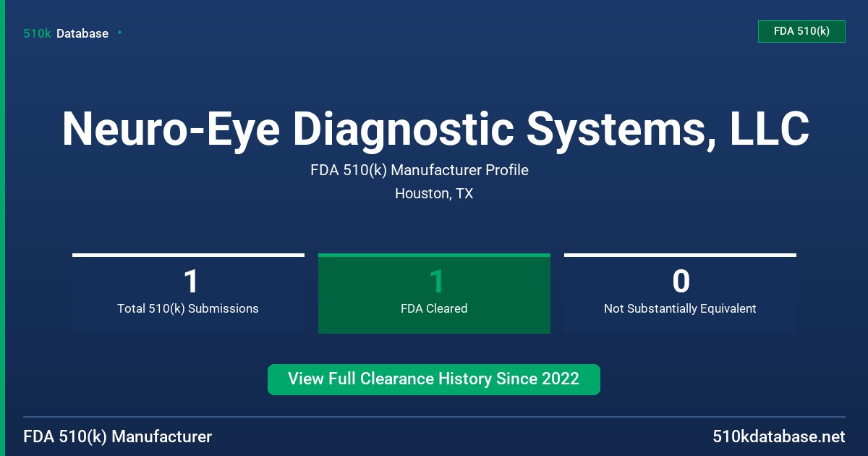Click the FDA 510(k) Manufacturer Profile subtitle

420,170
